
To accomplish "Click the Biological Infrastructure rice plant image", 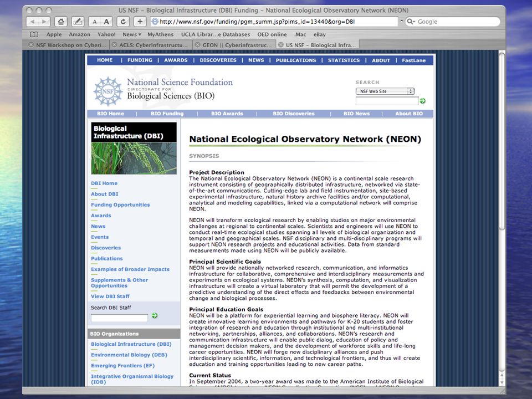I will pyautogui.click(x=134, y=158).
